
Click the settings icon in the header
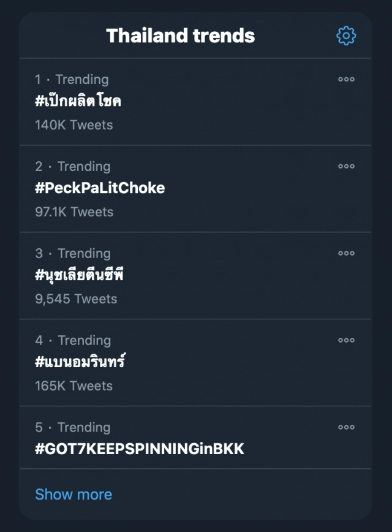(x=346, y=36)
